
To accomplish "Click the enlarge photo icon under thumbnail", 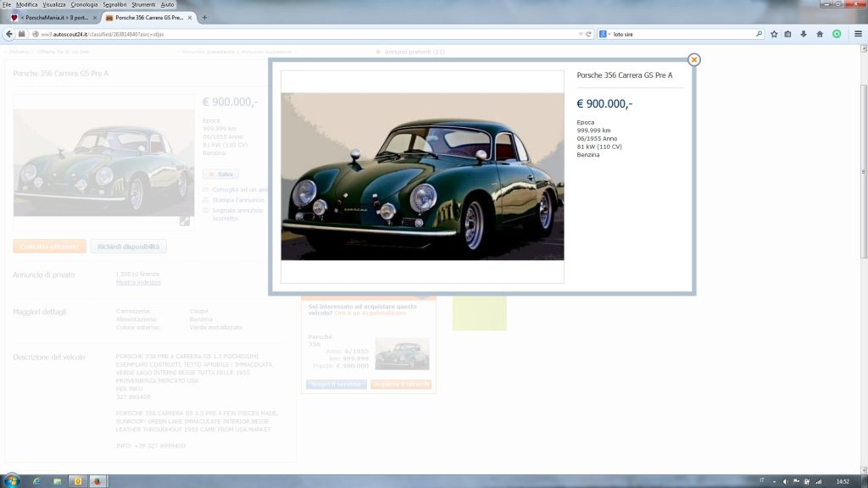I will [x=184, y=221].
